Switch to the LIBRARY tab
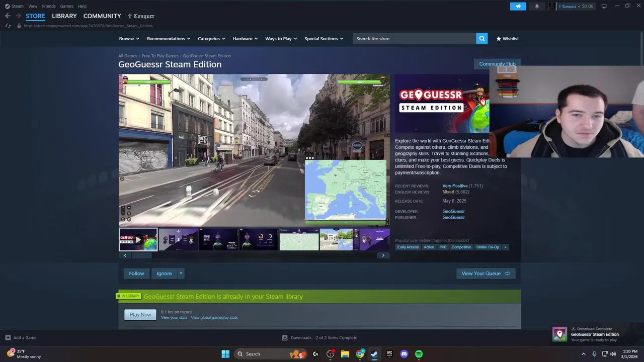The width and height of the screenshot is (644, 362). point(64,16)
